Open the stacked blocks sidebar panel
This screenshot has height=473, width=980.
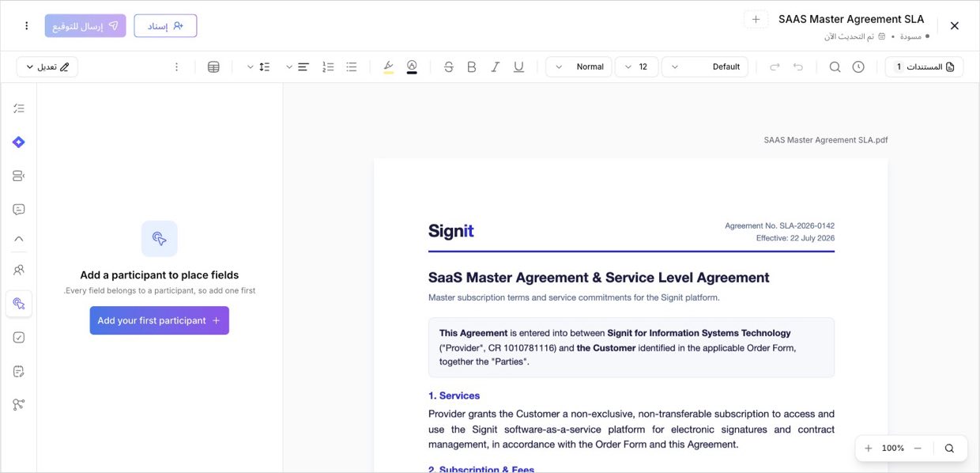point(19,176)
